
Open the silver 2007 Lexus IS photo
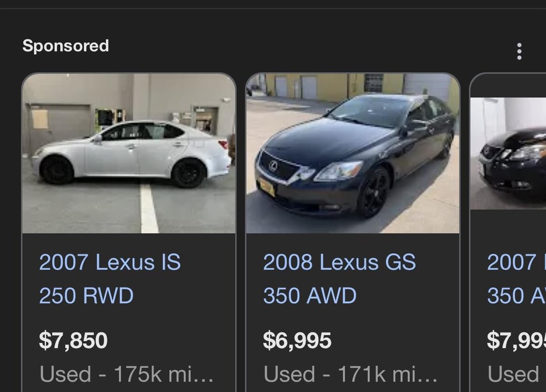point(129,153)
